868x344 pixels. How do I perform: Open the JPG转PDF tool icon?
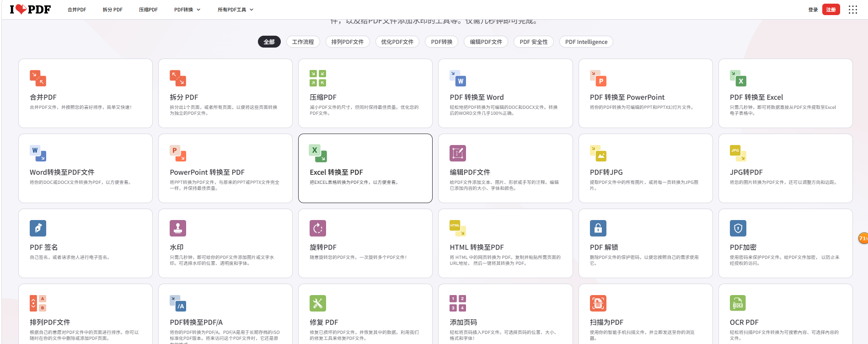click(x=738, y=153)
